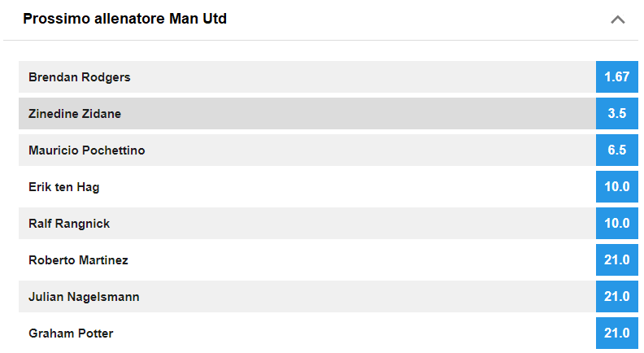
Task: Click the Julian Nagelsmann row label
Action: point(84,297)
